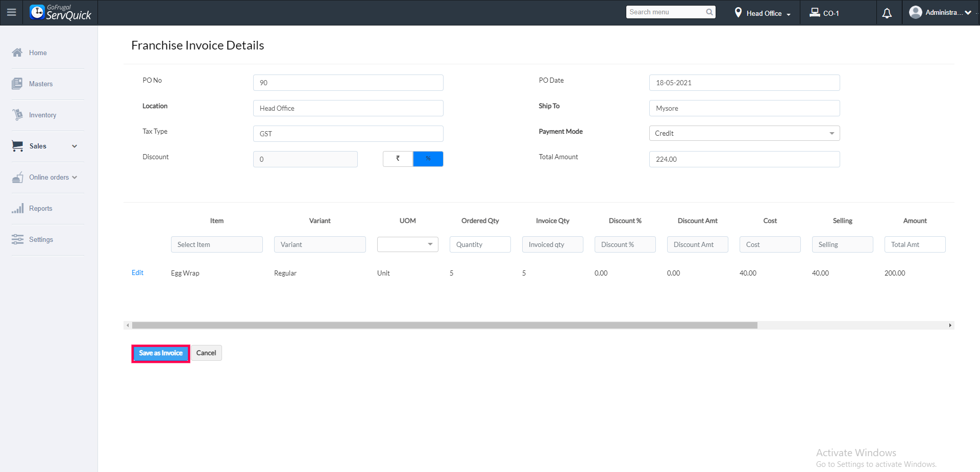The height and width of the screenshot is (472, 980).
Task: Click the horizontal scrollbar thumb
Action: pyautogui.click(x=445, y=325)
